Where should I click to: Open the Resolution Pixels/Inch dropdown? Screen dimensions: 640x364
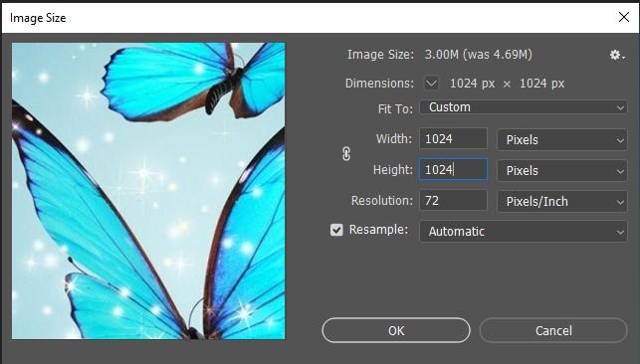tap(562, 201)
